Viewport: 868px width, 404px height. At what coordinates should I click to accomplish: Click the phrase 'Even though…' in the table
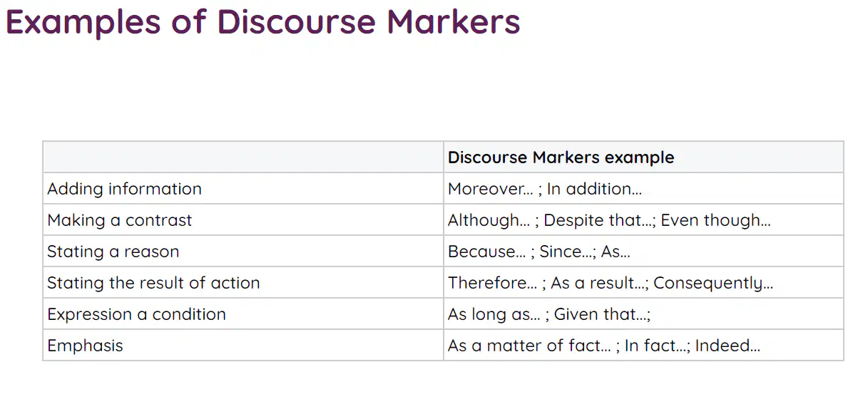tap(716, 220)
